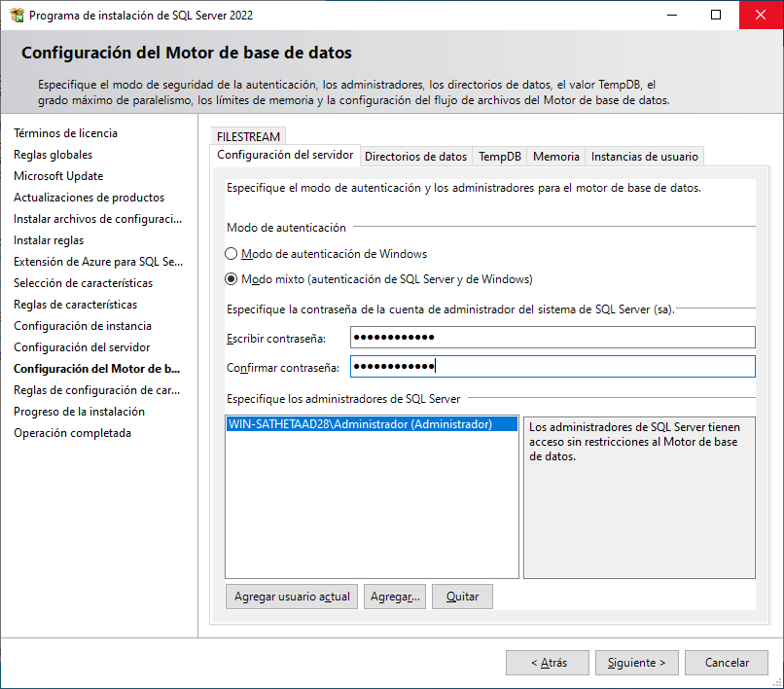
Task: Select WIN-SATHETAAD28\Administrador in the administrators list
Action: coord(360,424)
